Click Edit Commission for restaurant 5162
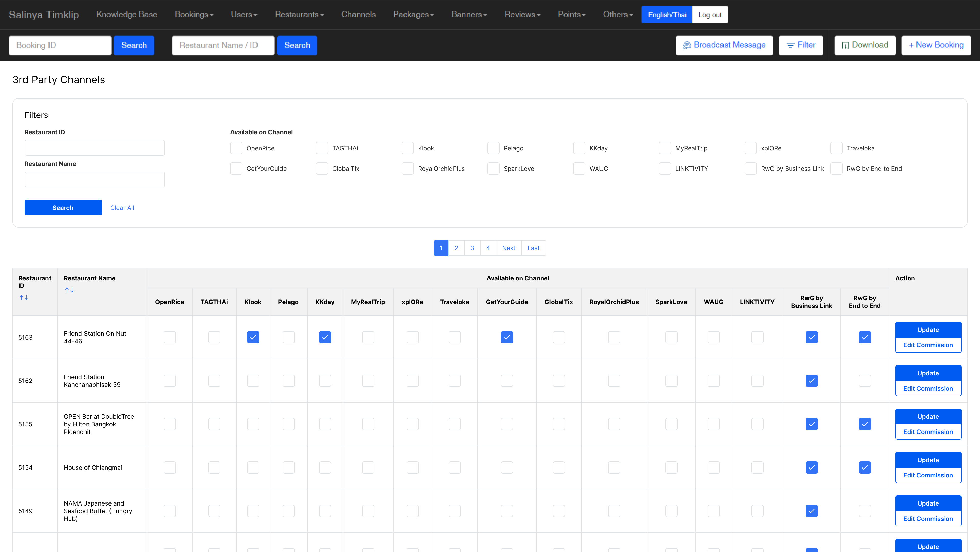Image resolution: width=980 pixels, height=552 pixels. [928, 388]
